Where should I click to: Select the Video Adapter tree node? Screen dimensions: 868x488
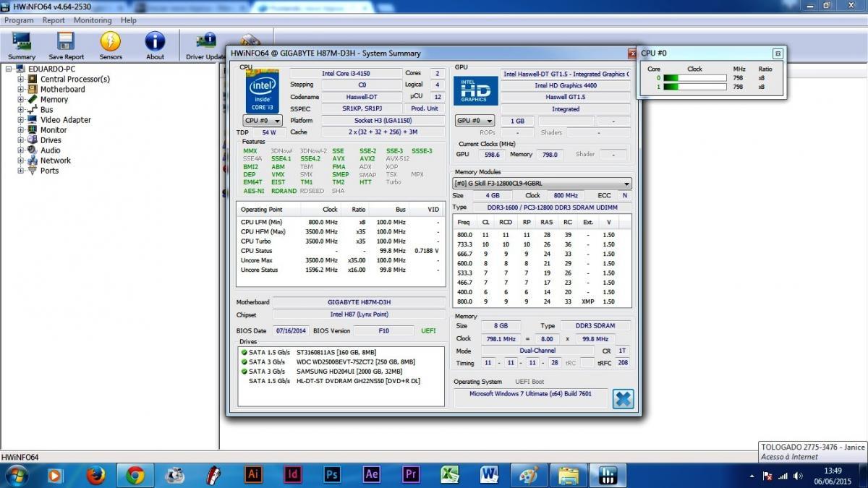(66, 120)
